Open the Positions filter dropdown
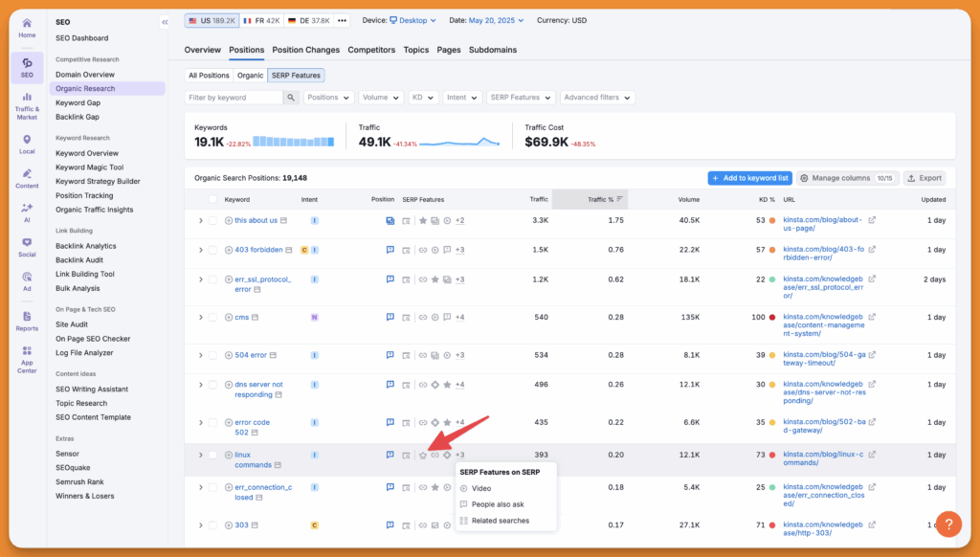 coord(329,98)
